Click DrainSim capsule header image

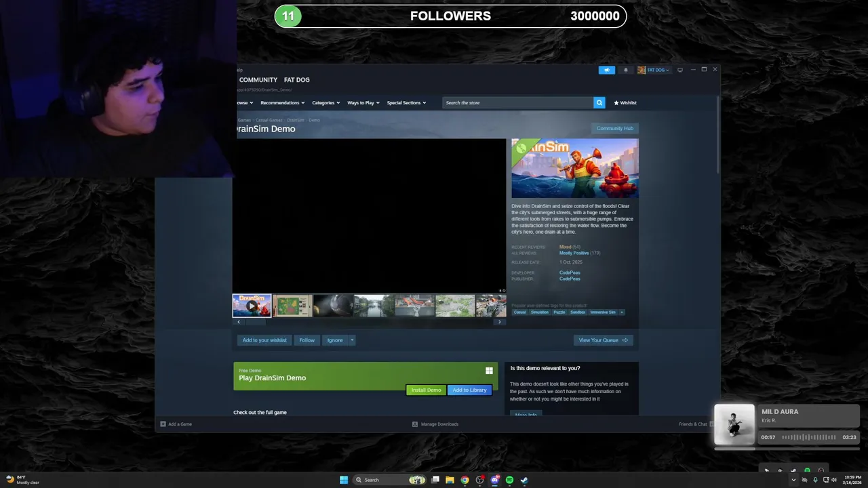(574, 168)
